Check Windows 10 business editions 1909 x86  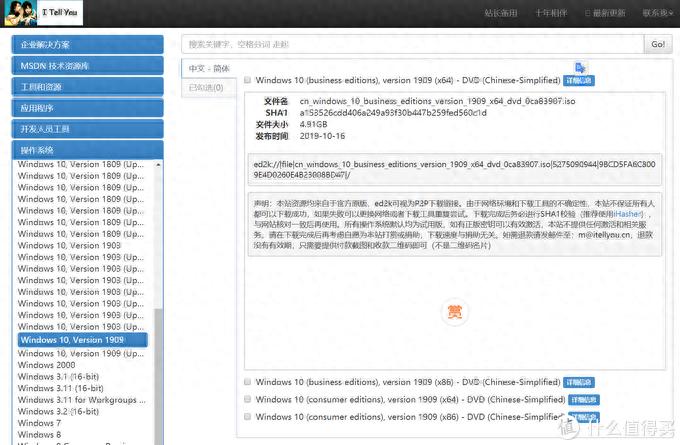[x=248, y=382]
